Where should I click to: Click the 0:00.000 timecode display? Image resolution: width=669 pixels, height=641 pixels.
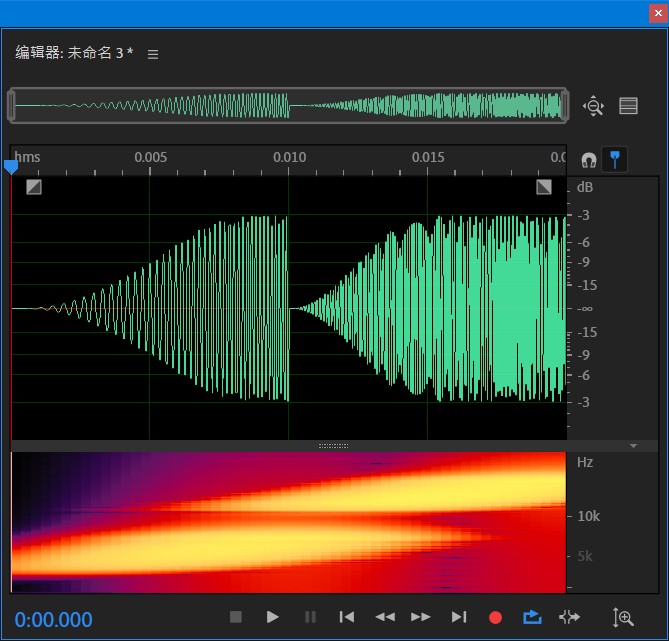coord(53,619)
